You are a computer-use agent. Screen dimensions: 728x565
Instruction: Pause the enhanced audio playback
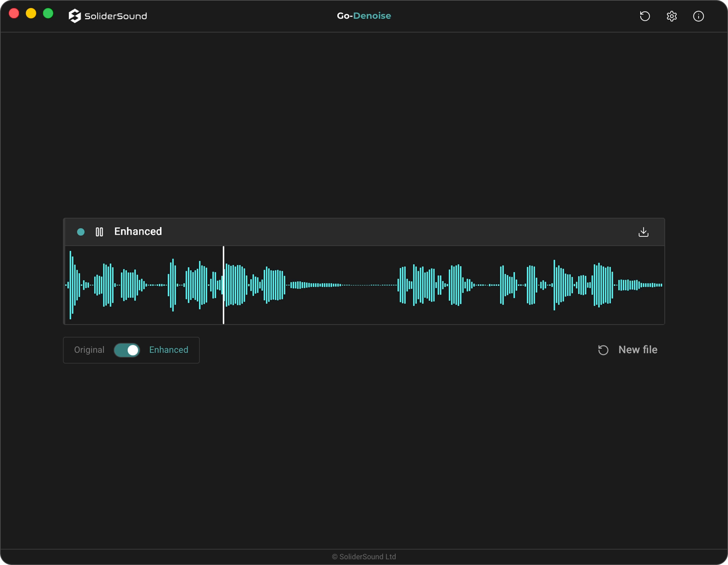click(99, 232)
